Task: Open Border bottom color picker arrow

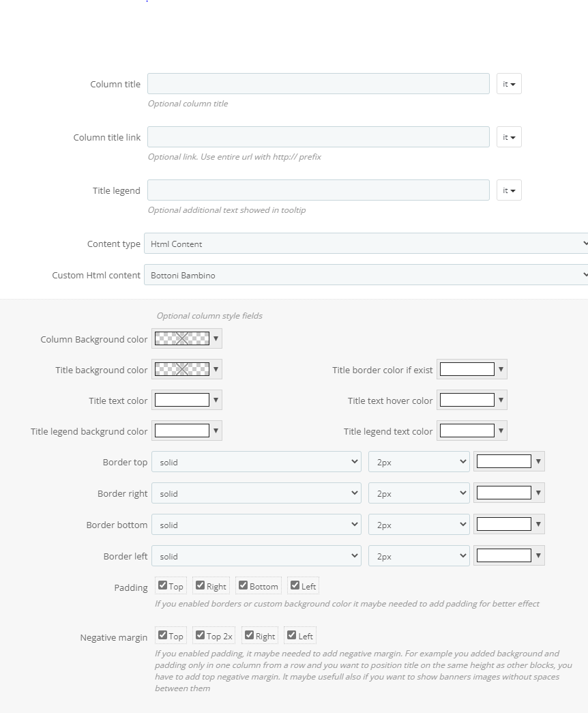Action: pyautogui.click(x=538, y=525)
